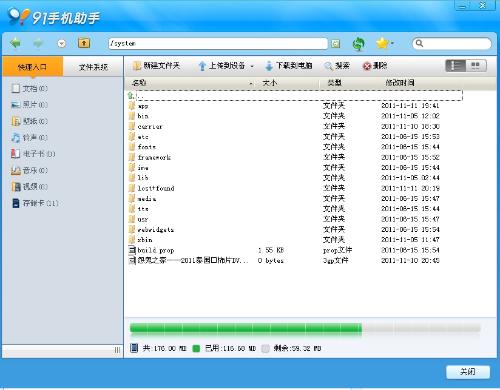Image resolution: width=500 pixels, height=390 pixels.
Task: Select the app folder icon
Action: [132, 106]
